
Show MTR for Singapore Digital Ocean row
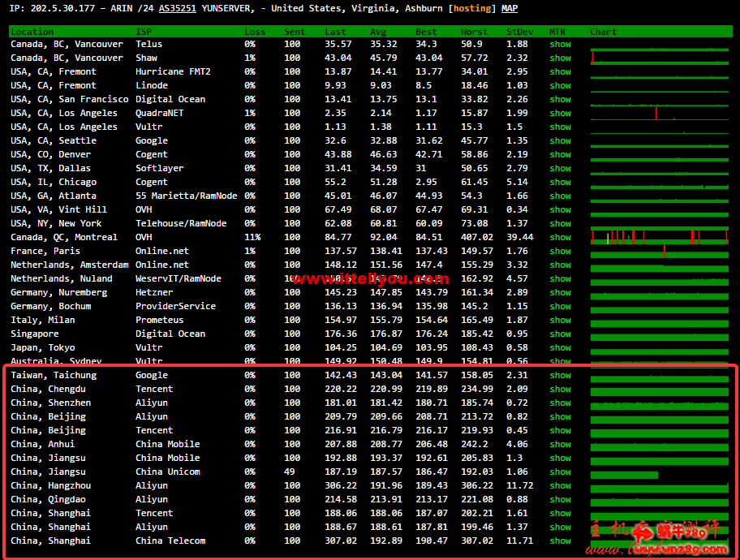(560, 334)
